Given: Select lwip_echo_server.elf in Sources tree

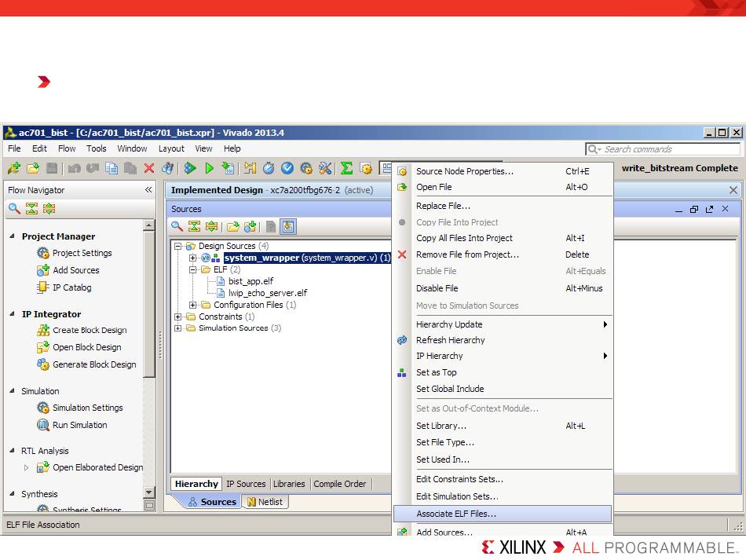Looking at the screenshot, I should (267, 293).
